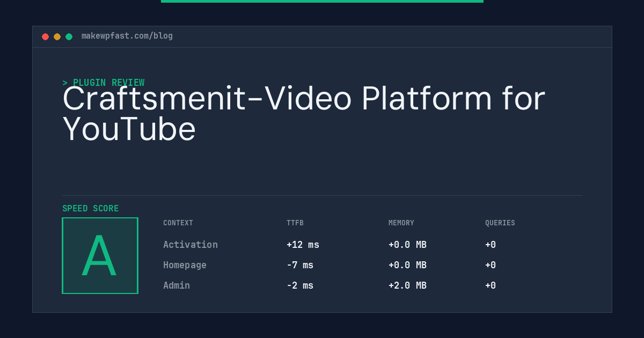Click the SPEED SCORE label

coord(91,209)
